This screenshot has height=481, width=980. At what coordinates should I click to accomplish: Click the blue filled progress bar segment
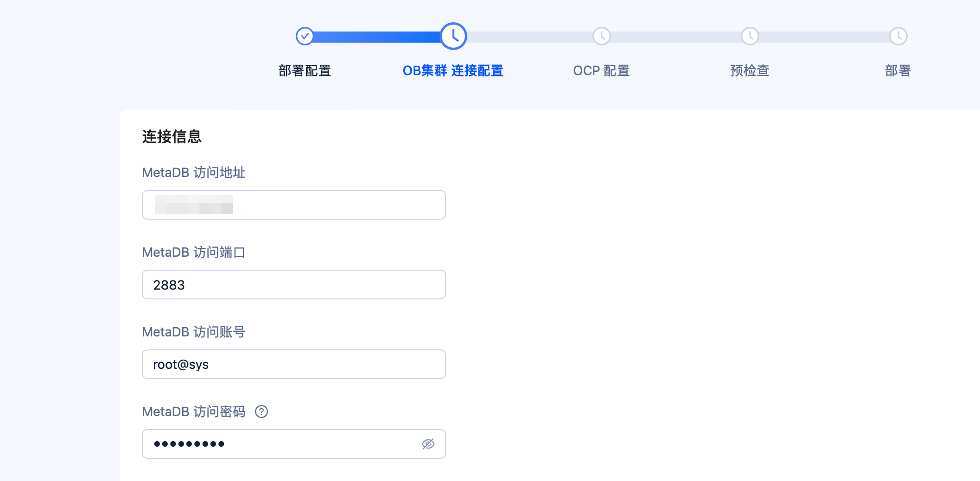tap(377, 37)
